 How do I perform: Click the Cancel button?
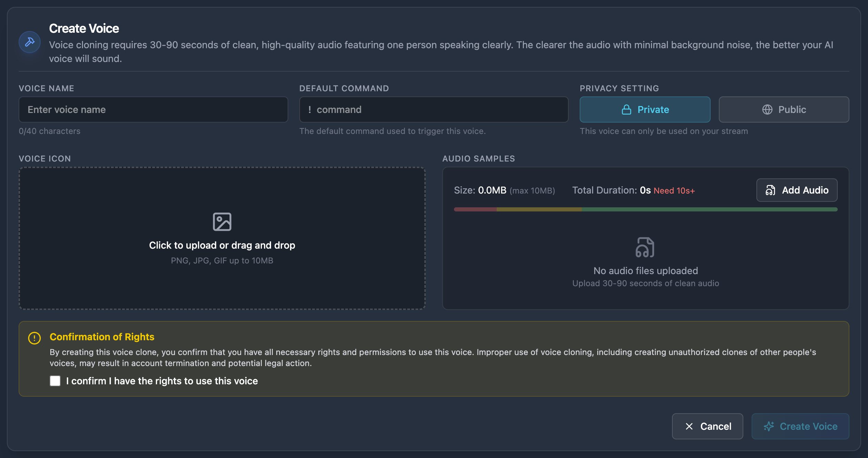click(707, 426)
